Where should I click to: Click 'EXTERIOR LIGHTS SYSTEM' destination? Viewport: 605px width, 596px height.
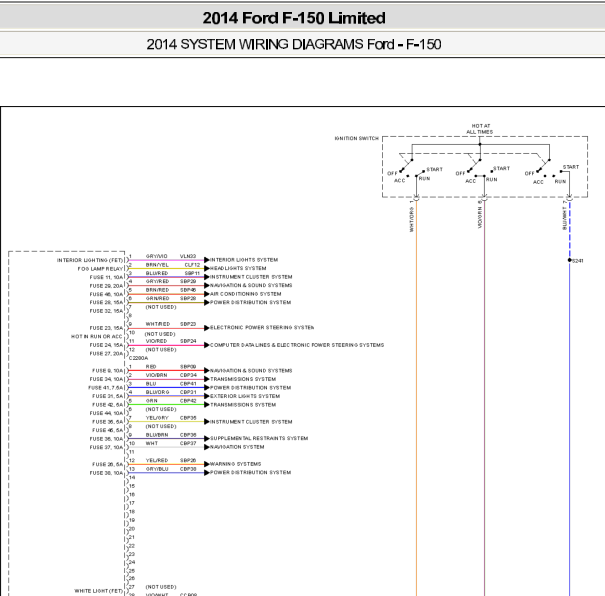tap(245, 396)
